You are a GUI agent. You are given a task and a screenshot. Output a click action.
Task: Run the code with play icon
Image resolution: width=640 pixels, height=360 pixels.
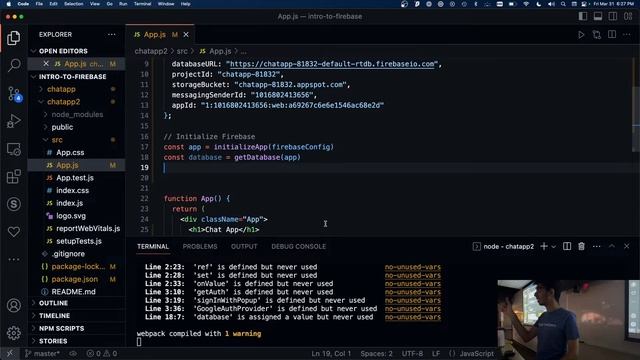(x=581, y=35)
